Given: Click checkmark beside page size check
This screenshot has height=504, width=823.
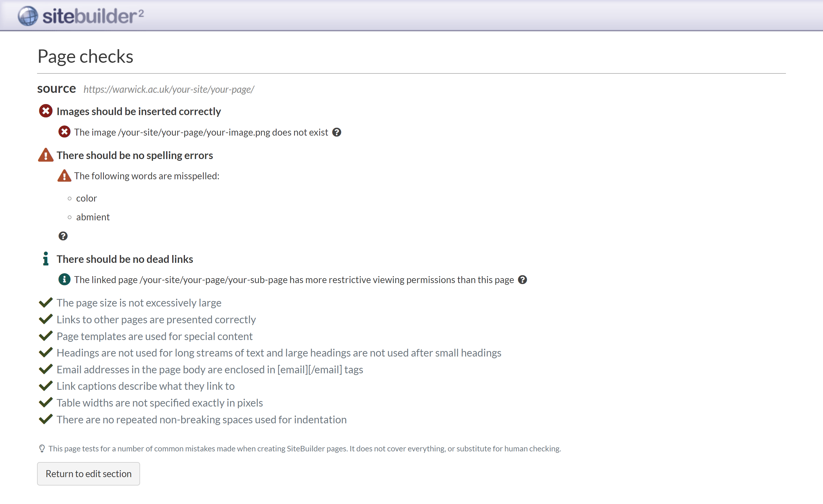Looking at the screenshot, I should pyautogui.click(x=46, y=302).
